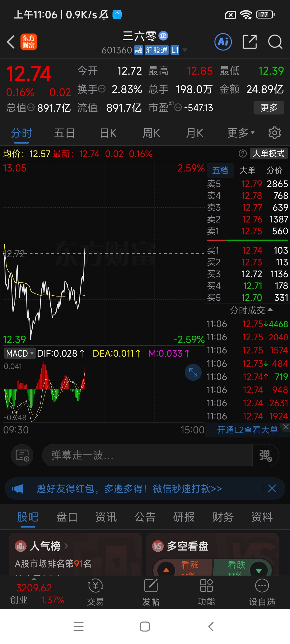Select the 卖1 12.75 order row
Screen dimensions: 290x644
tap(247, 231)
